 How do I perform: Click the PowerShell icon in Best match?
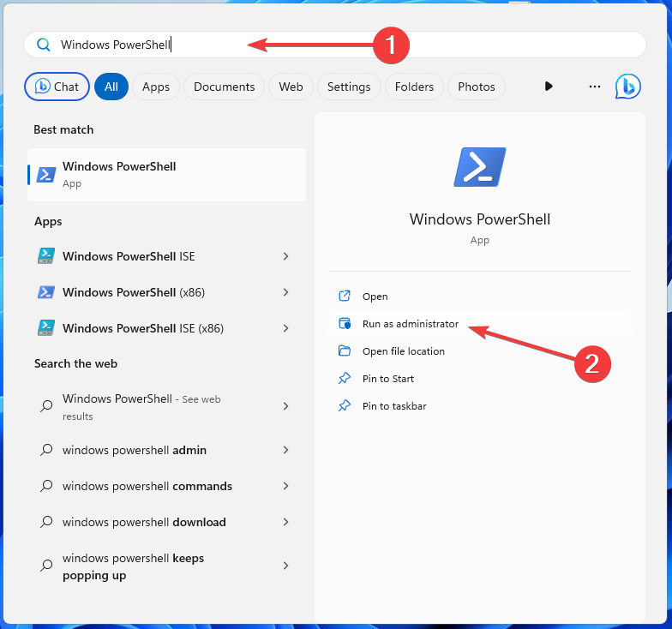point(46,175)
